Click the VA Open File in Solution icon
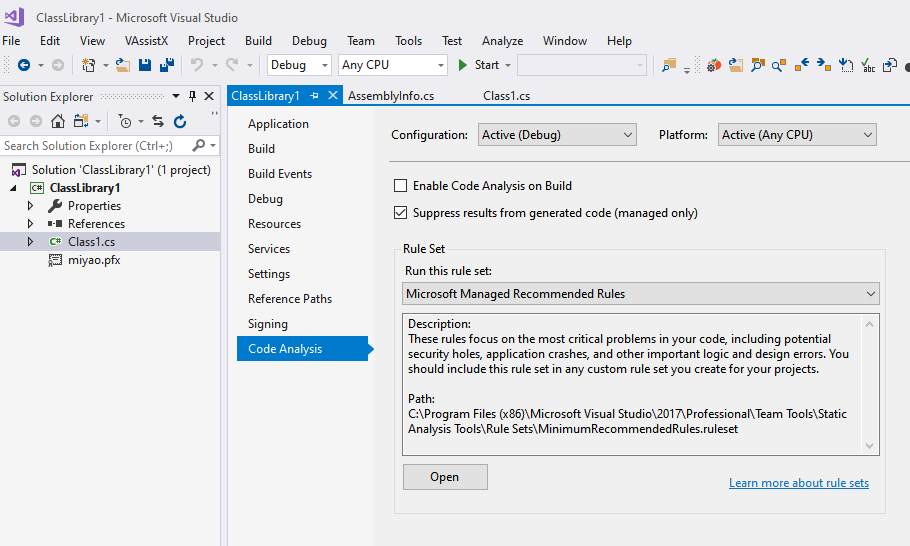Viewport: 910px width, 546px height. click(x=736, y=65)
